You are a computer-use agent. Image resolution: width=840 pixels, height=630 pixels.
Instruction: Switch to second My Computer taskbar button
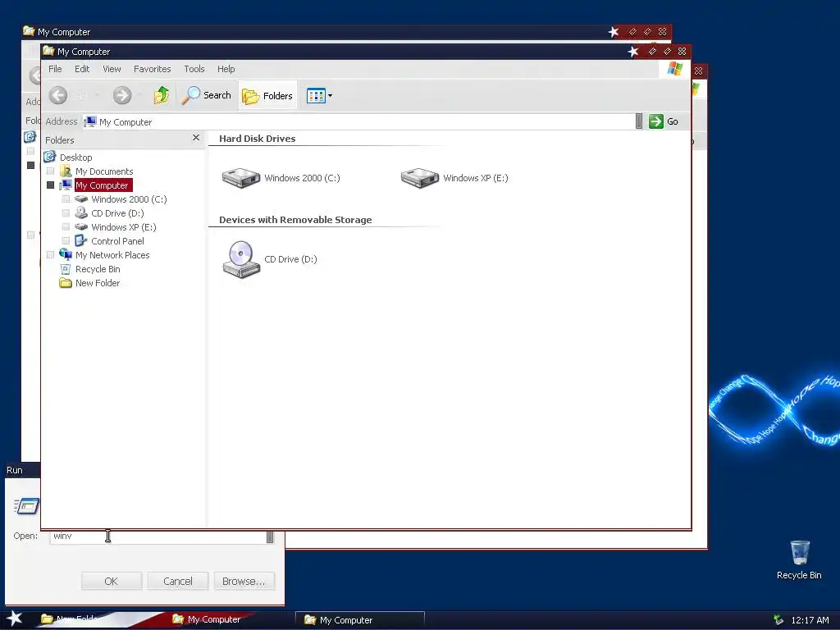[x=359, y=620]
